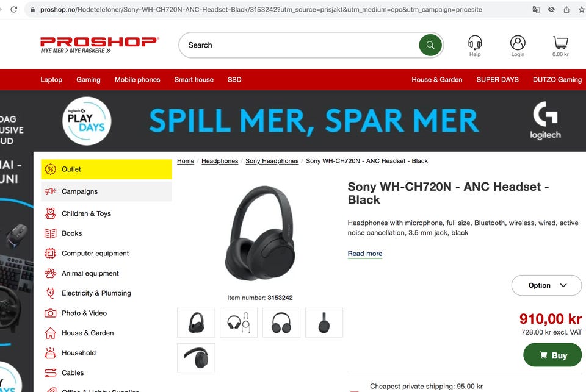Click the share icon in address bar

pyautogui.click(x=566, y=9)
